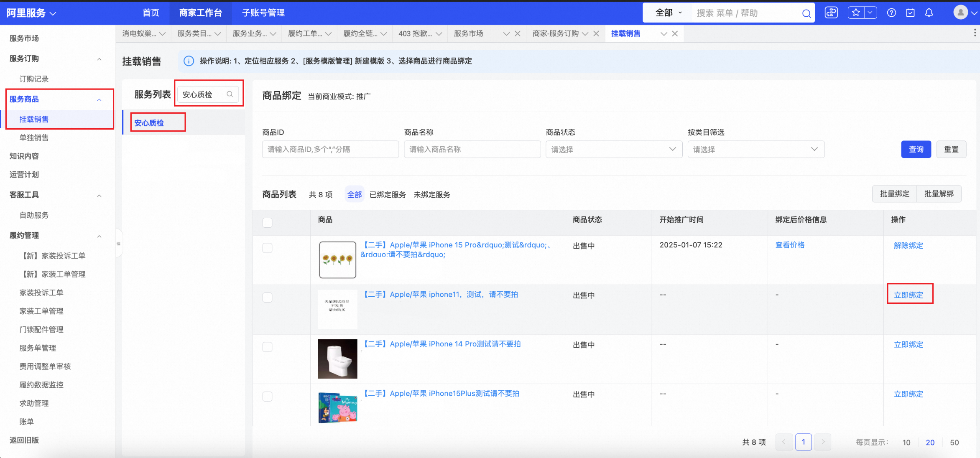The height and width of the screenshot is (458, 980).
Task: Open the task checklist icon in header
Action: tap(910, 13)
